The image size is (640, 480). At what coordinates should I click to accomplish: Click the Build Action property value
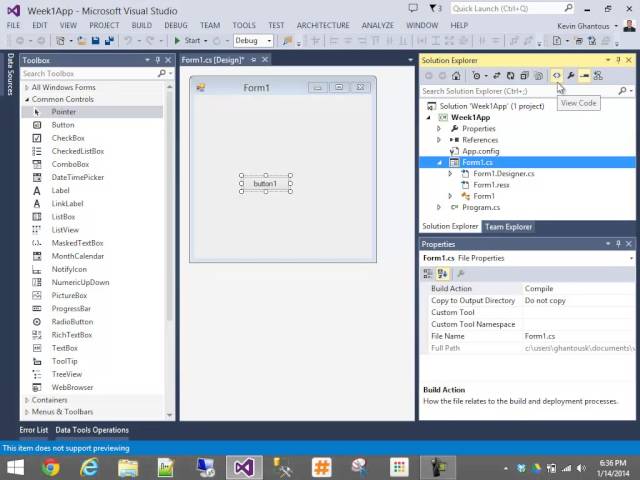tap(578, 289)
